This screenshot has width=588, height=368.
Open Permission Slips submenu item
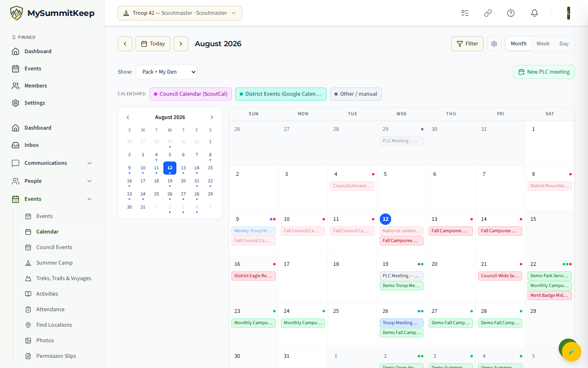tap(59, 356)
